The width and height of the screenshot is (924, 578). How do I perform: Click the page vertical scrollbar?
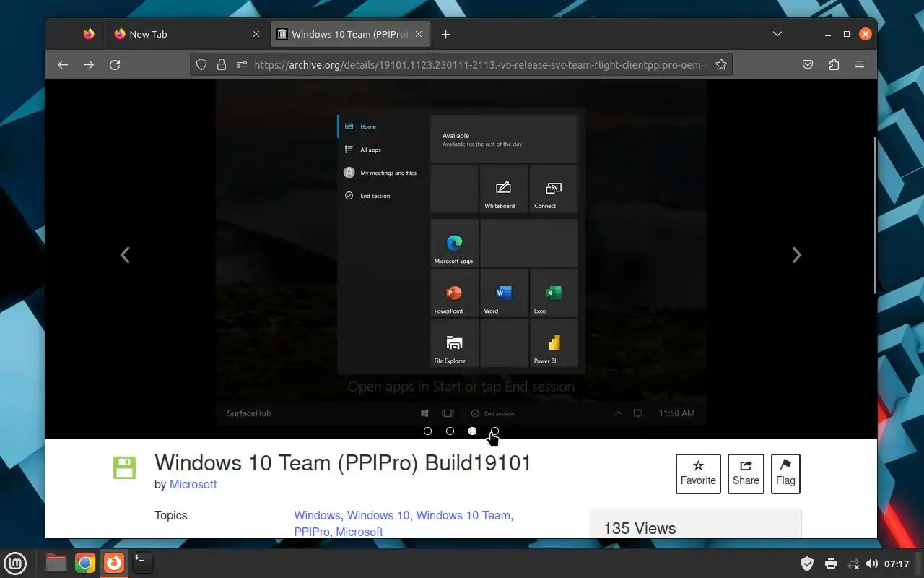[x=875, y=215]
